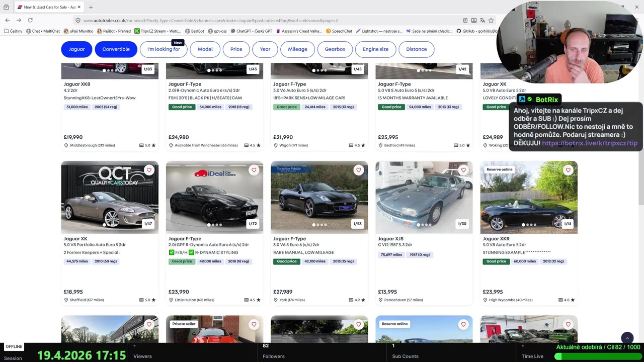Open the Mileage filter dropdown

pyautogui.click(x=297, y=49)
